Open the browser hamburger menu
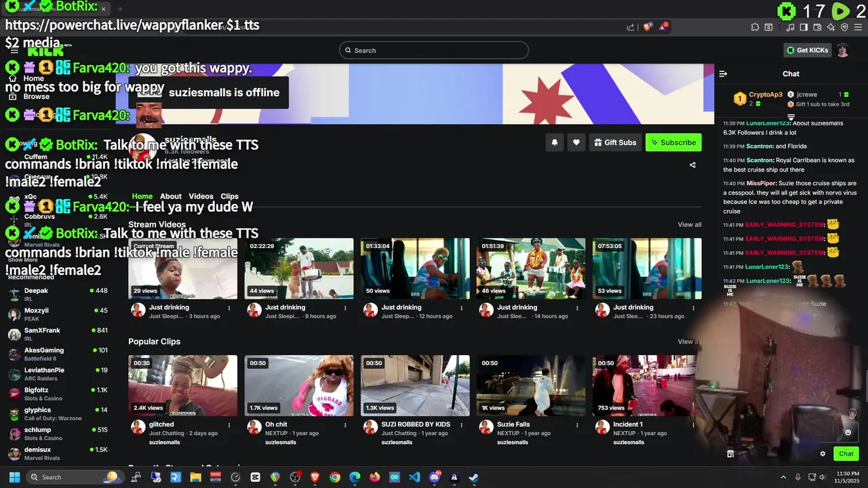 (x=858, y=27)
